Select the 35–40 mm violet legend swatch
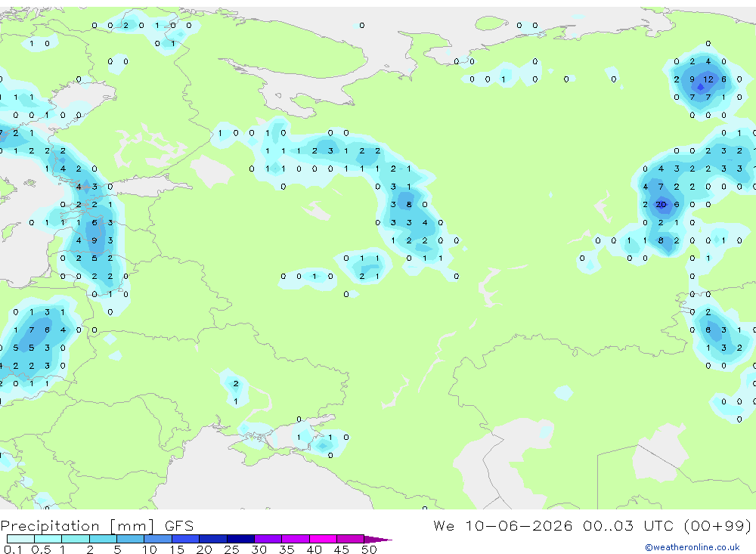This screenshot has height=554, width=756. [x=295, y=539]
